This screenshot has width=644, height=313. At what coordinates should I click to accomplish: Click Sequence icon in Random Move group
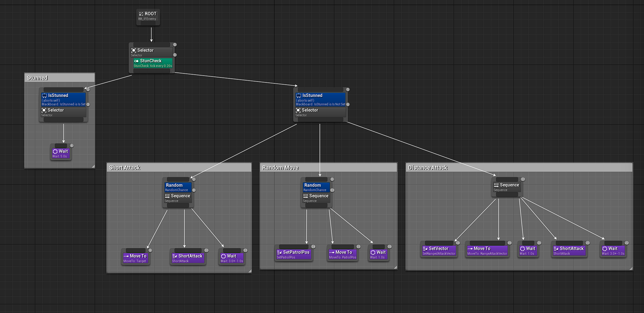306,196
